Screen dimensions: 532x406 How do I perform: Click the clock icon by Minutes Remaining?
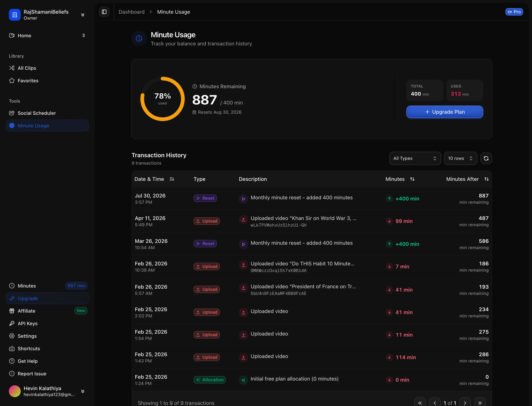(195, 86)
